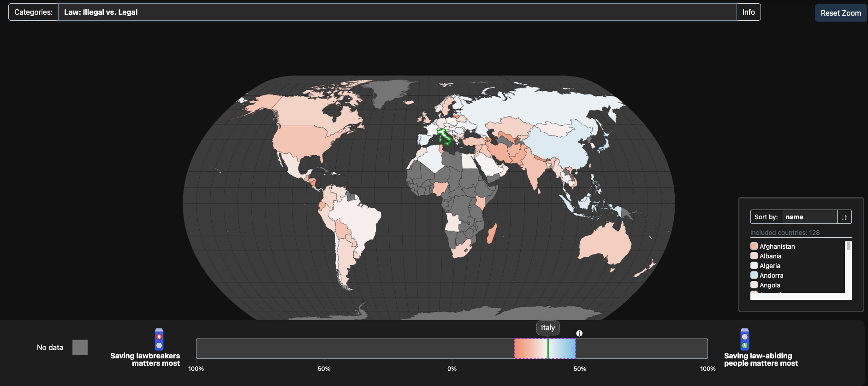Click the Reset Zoom button
868x386 pixels.
(x=841, y=13)
